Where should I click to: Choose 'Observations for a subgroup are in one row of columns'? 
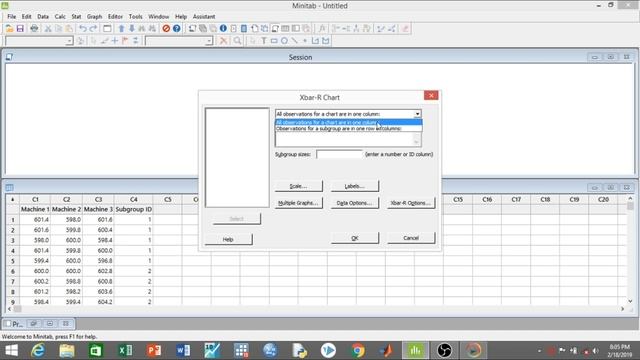[x=349, y=129]
